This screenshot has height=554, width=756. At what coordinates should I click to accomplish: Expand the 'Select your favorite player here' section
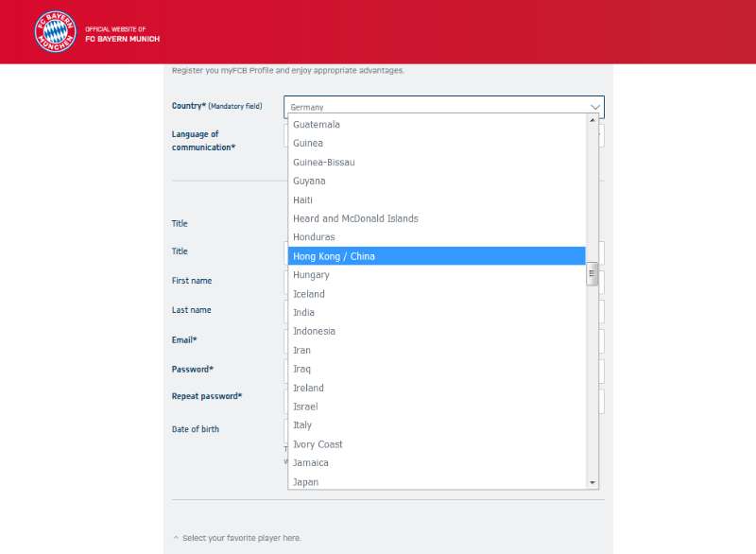click(237, 538)
